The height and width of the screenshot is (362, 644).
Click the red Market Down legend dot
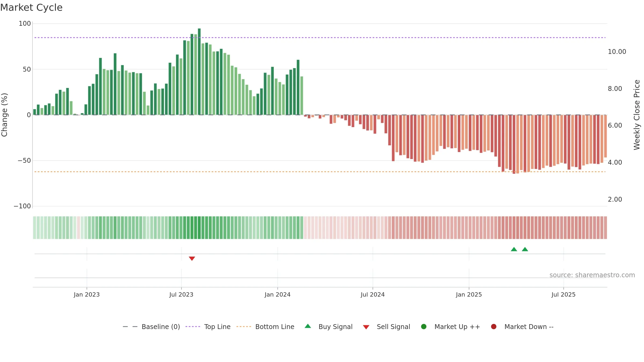click(493, 327)
